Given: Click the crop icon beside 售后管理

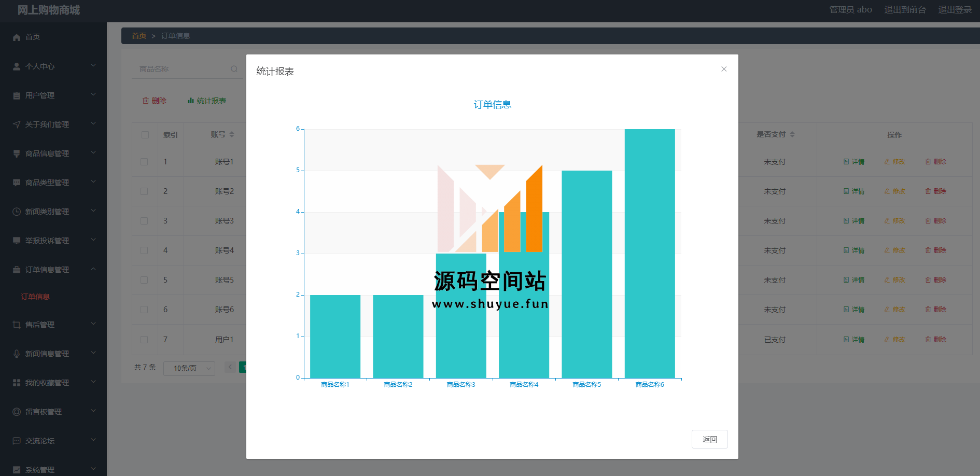Looking at the screenshot, I should tap(17, 325).
